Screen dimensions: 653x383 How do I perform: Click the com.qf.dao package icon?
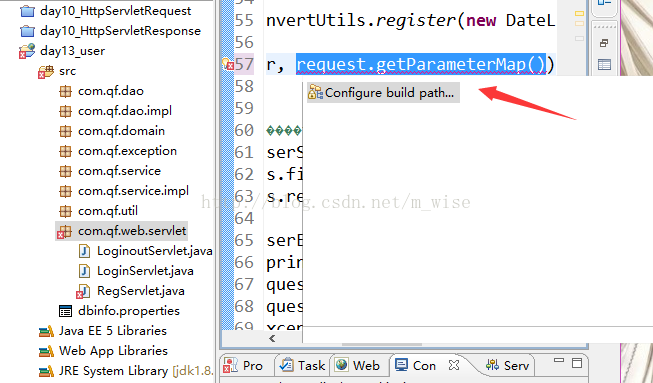(65, 91)
